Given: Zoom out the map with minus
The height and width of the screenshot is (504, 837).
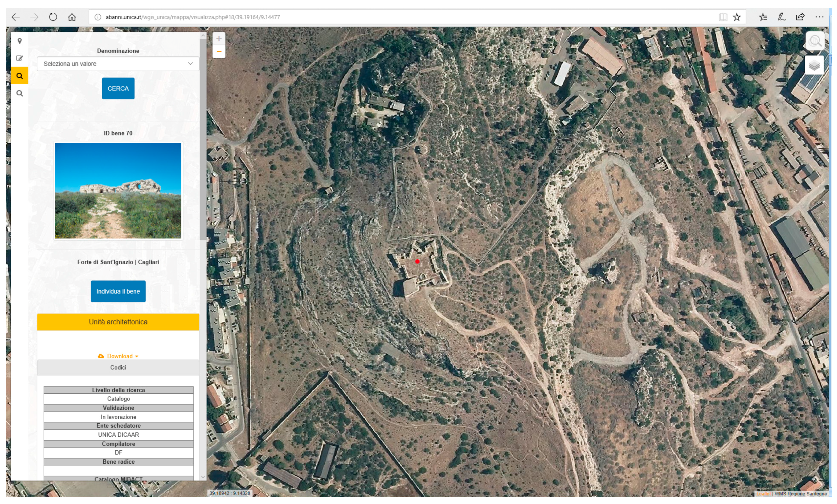Looking at the screenshot, I should click(x=219, y=52).
